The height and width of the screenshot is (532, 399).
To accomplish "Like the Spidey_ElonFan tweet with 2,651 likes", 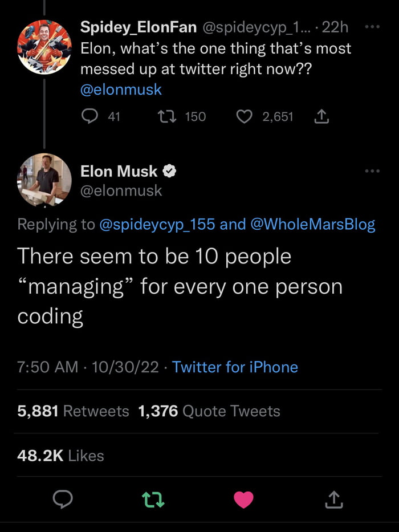I will click(245, 116).
